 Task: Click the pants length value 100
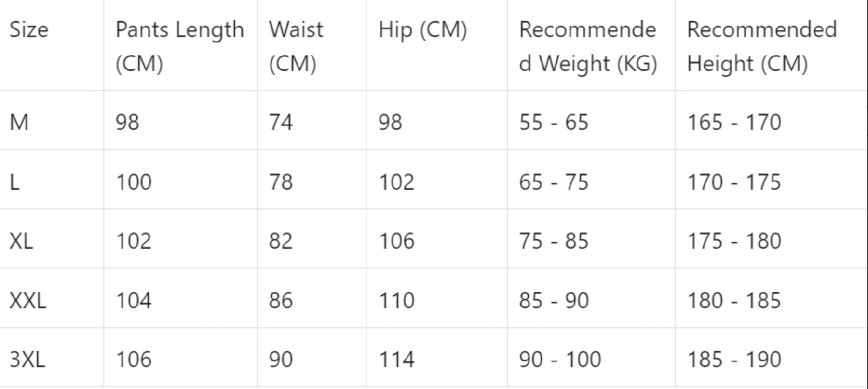coord(134,182)
